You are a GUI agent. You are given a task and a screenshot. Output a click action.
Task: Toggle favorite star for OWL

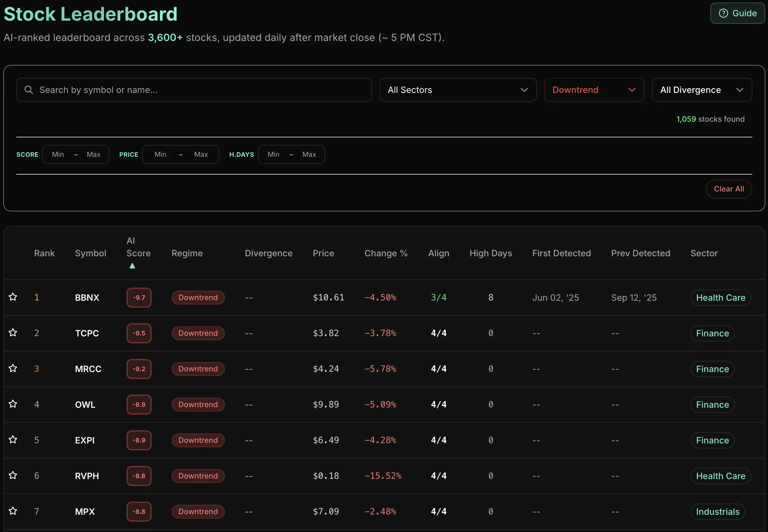(13, 404)
